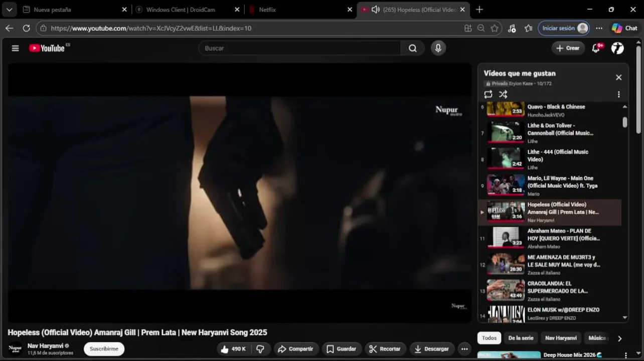Open the YouTube hamburger guide menu
The width and height of the screenshot is (644, 361).
click(x=15, y=48)
